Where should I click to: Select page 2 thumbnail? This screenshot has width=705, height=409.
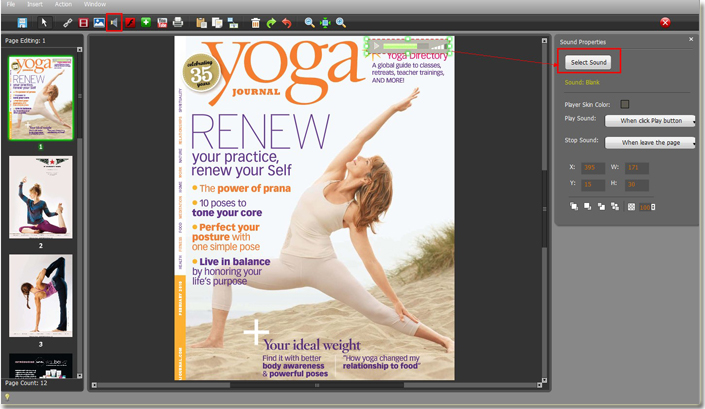(40, 197)
